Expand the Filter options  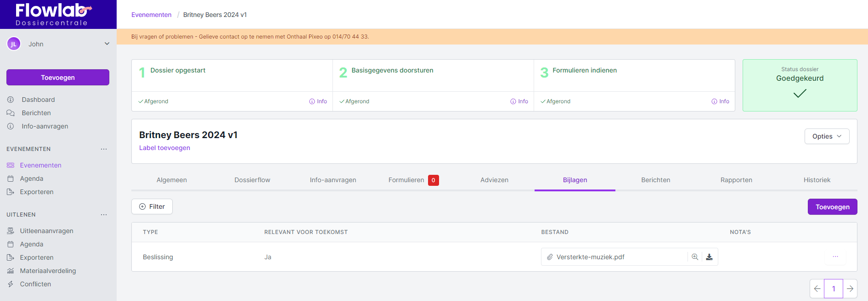pyautogui.click(x=152, y=206)
